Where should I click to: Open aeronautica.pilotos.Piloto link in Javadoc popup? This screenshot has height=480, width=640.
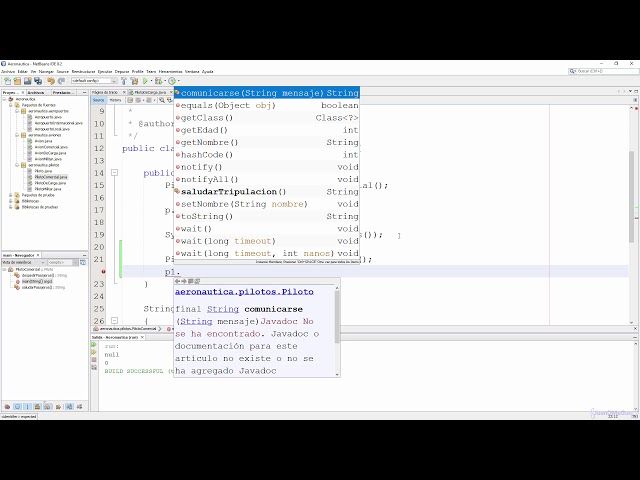[244, 292]
